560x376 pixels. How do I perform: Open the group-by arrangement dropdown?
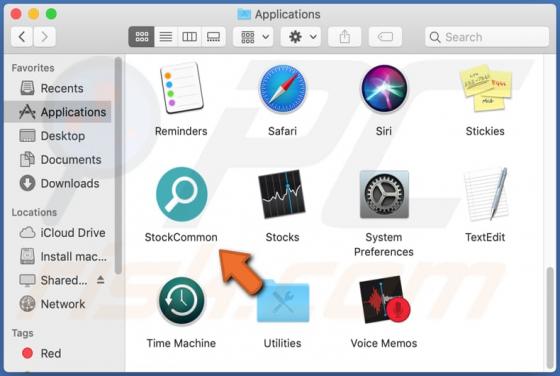[254, 37]
